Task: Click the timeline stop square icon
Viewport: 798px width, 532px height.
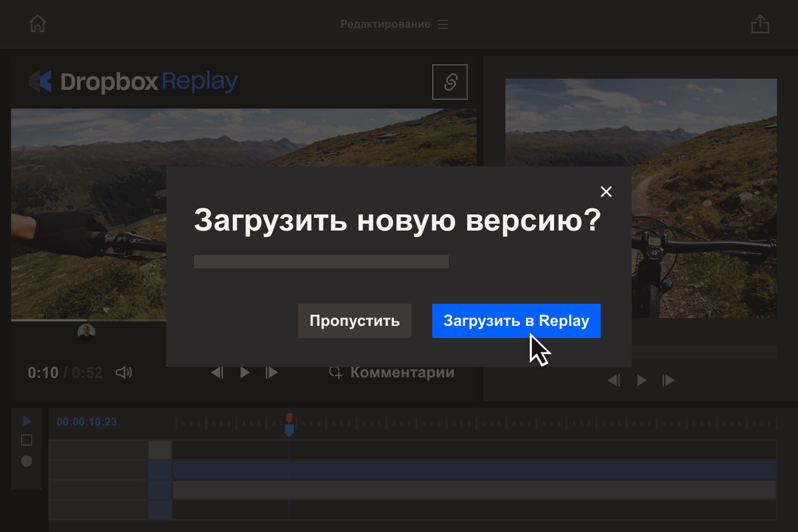Action: 27,440
